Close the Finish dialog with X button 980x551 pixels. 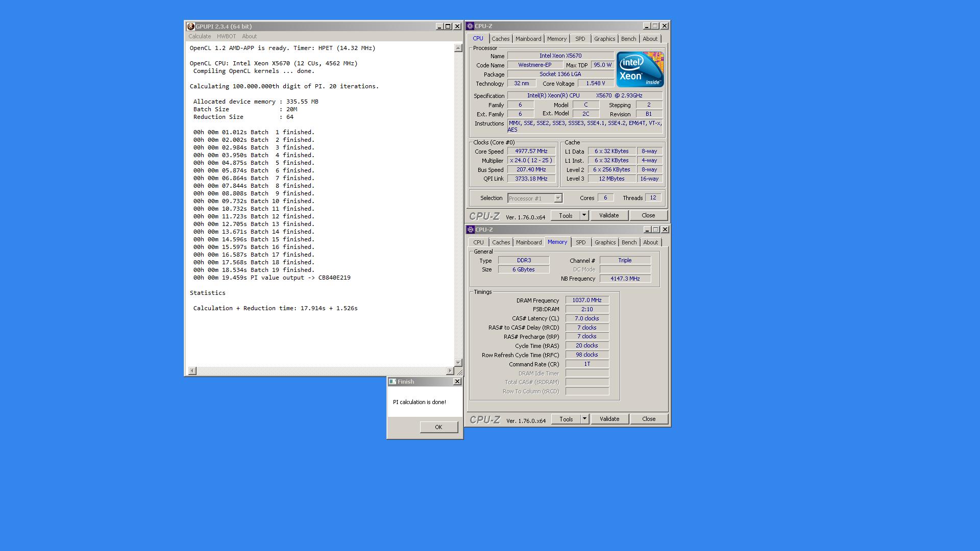[x=457, y=382]
